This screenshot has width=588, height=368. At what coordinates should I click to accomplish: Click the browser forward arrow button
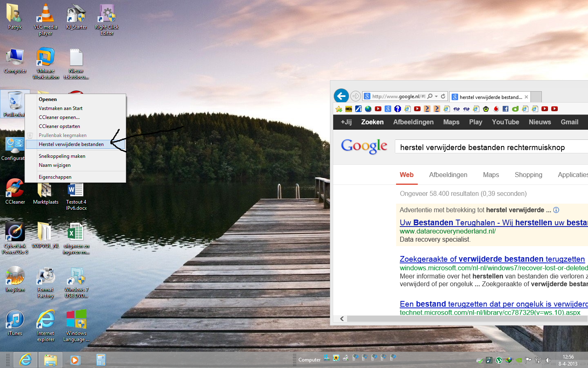pos(356,96)
